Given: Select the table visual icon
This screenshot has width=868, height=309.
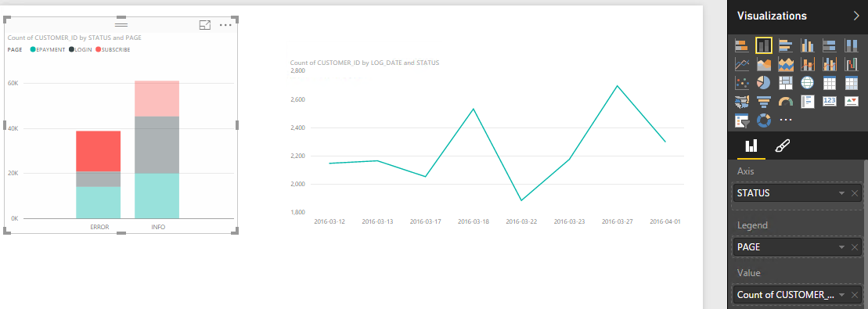Looking at the screenshot, I should pyautogui.click(x=829, y=83).
